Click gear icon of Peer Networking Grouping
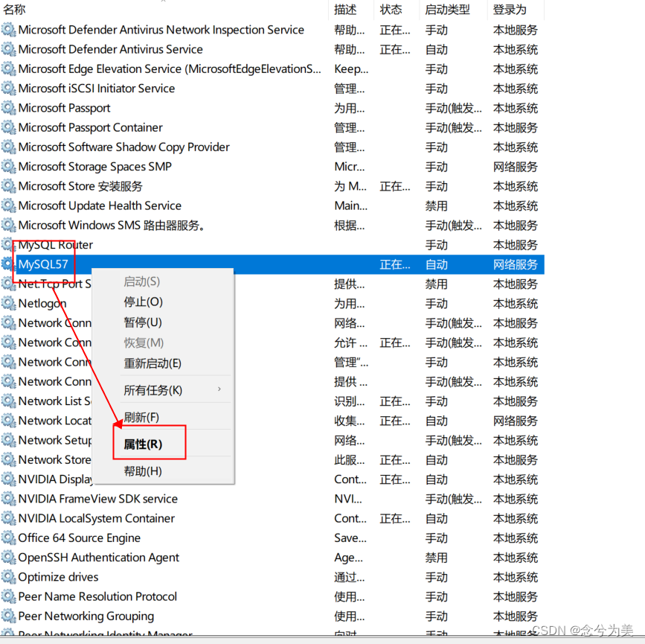The width and height of the screenshot is (645, 644). click(8, 616)
